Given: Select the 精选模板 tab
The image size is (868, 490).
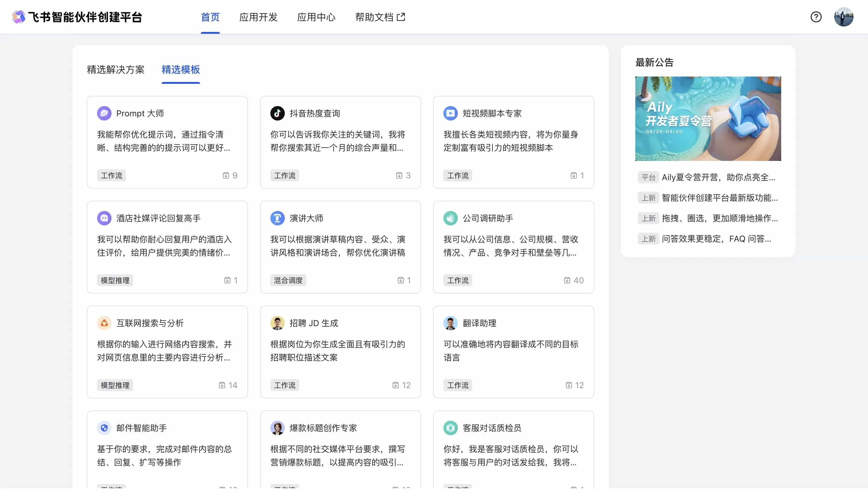Looking at the screenshot, I should click(x=181, y=70).
